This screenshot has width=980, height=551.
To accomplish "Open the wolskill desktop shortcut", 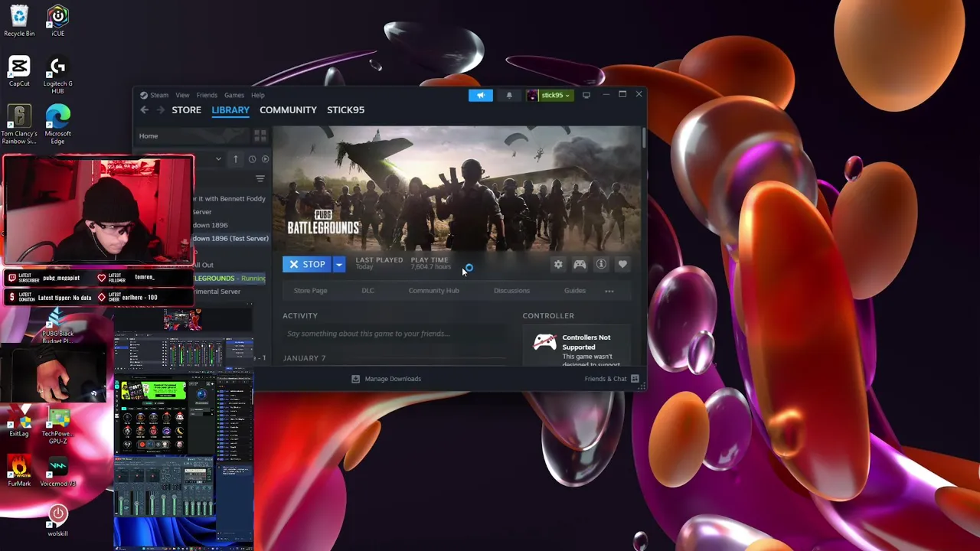I will point(58,521).
